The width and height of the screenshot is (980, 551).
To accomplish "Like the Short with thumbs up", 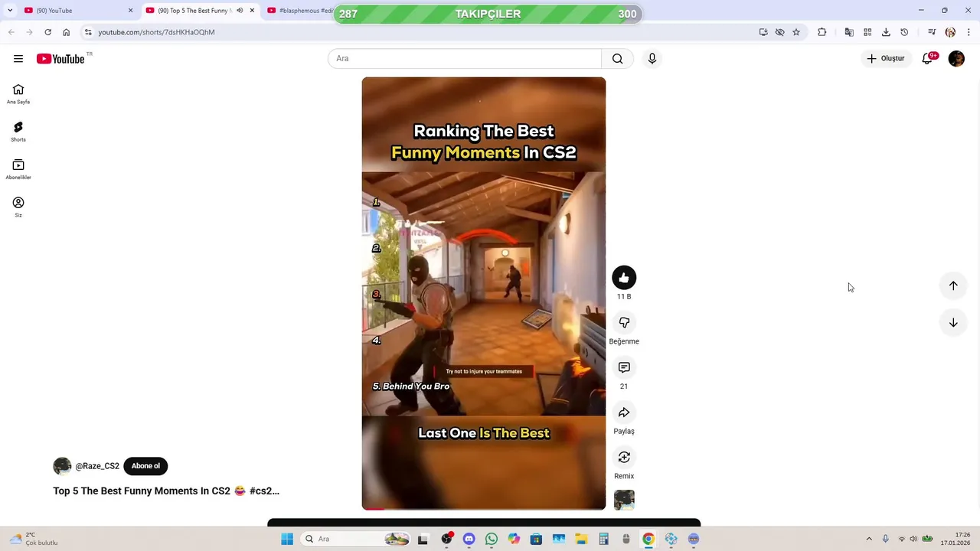I will (x=624, y=278).
